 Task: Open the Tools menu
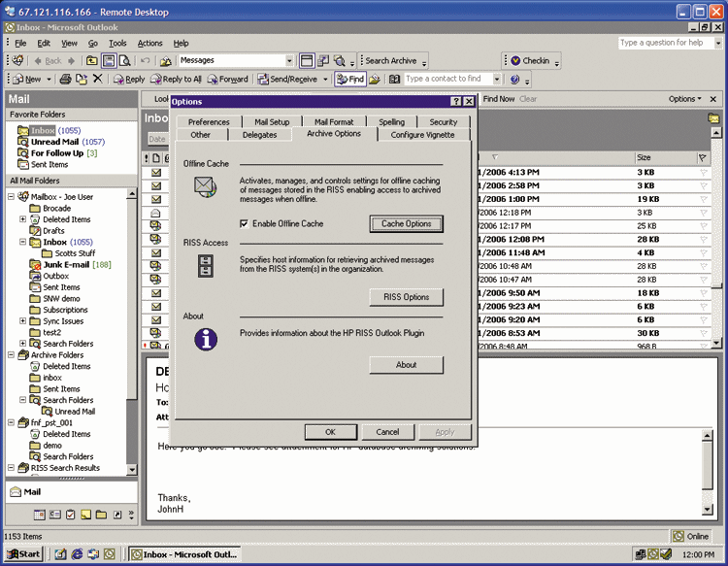[117, 43]
